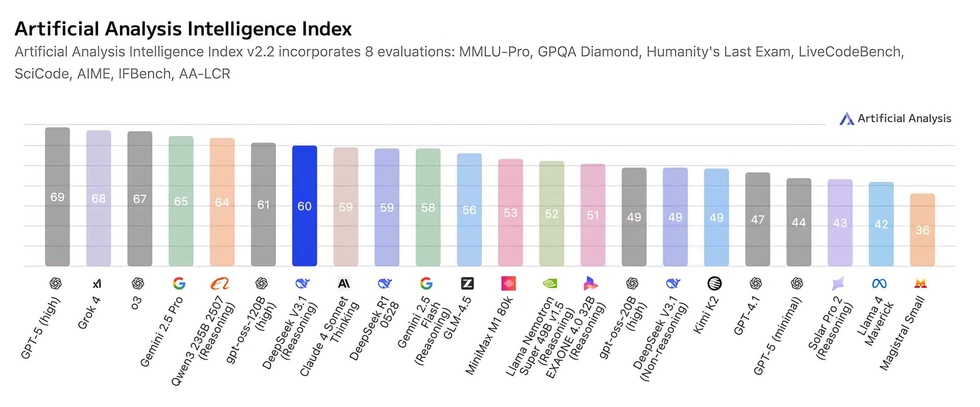Screen dimensions: 980x407
Task: Click the Kimi K2 moon logo
Action: click(x=714, y=284)
